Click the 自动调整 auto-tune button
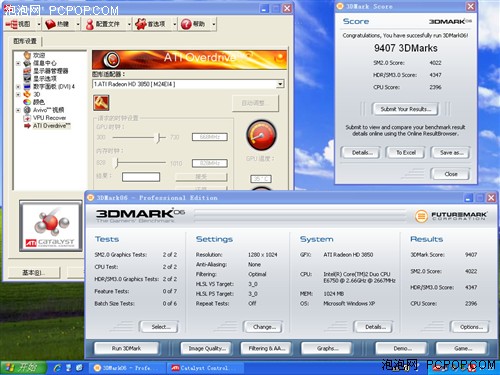The image size is (500, 375). tap(255, 103)
